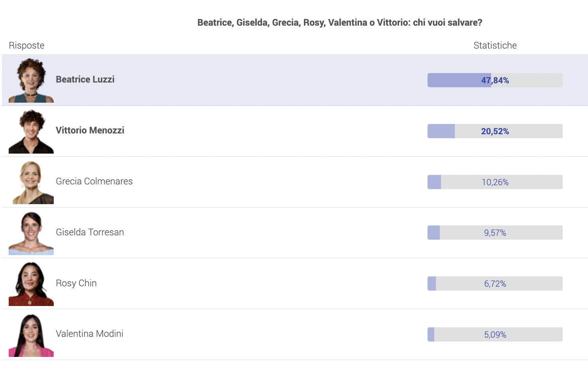Choose the Giselda Torresan answer name
This screenshot has width=588, height=368.
90,232
